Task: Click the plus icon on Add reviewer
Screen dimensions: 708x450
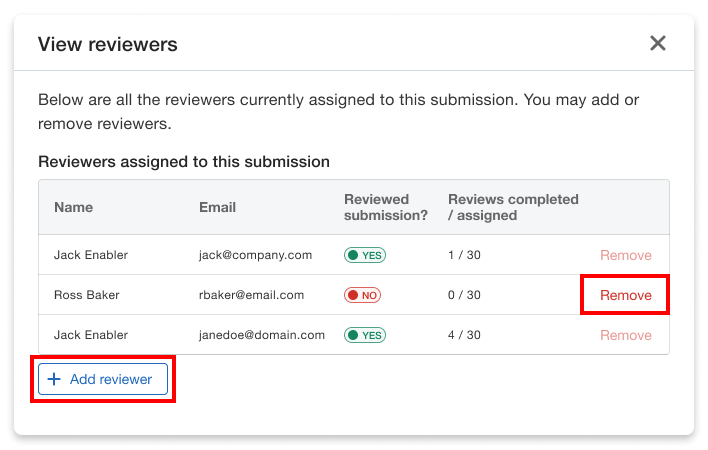Action: (x=55, y=379)
